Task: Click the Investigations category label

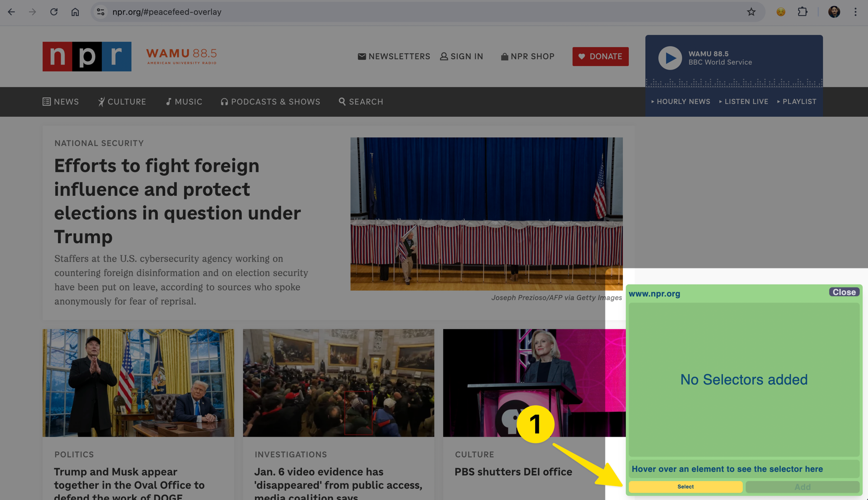Action: [x=291, y=455]
